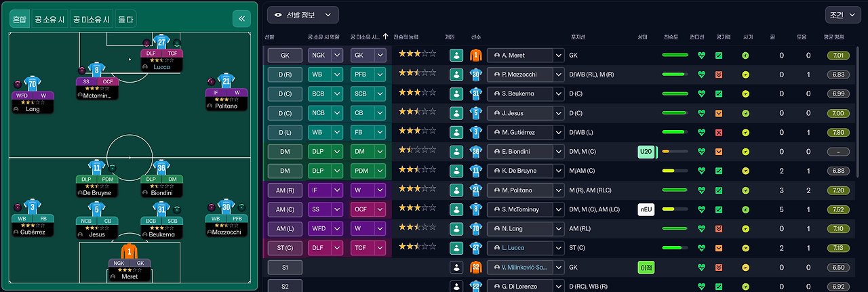Select Politano's number 21 shirt on the pitch
This screenshot has height=292, width=868.
[226, 81]
